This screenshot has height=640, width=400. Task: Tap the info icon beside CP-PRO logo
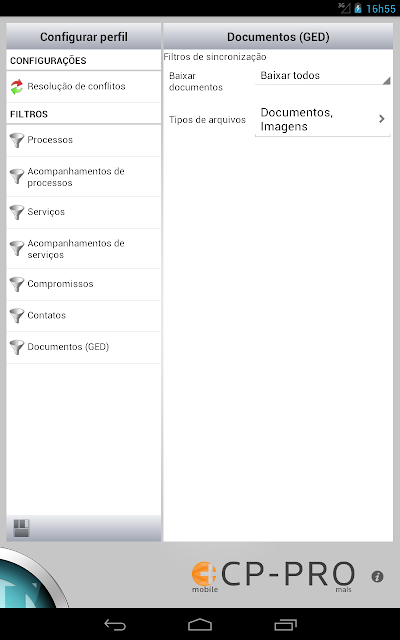[x=377, y=576]
